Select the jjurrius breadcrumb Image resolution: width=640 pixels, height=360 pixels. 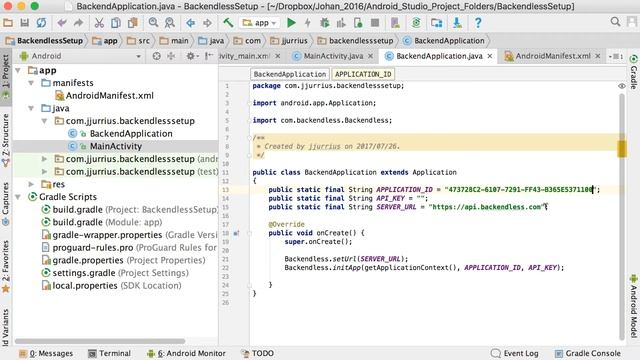pyautogui.click(x=289, y=41)
